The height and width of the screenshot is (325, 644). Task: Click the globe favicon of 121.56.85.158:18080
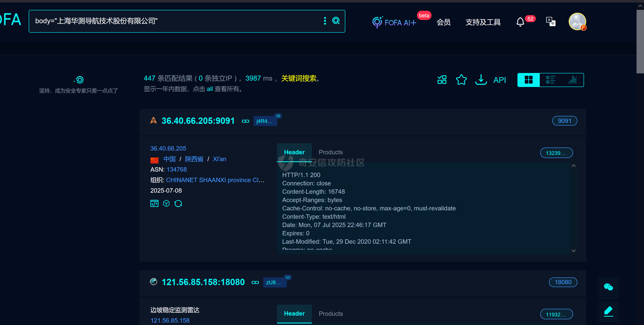pos(153,282)
